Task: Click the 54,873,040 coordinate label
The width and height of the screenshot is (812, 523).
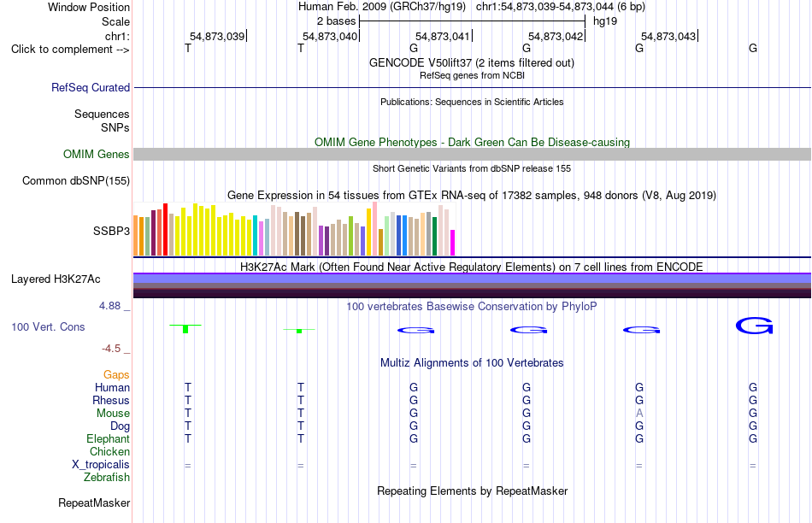Action: [x=330, y=36]
